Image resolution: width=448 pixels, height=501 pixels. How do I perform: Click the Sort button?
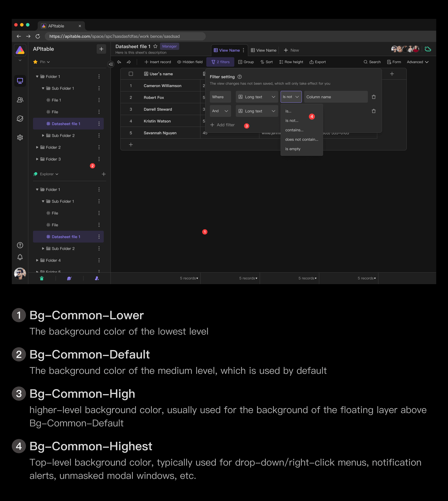(266, 62)
